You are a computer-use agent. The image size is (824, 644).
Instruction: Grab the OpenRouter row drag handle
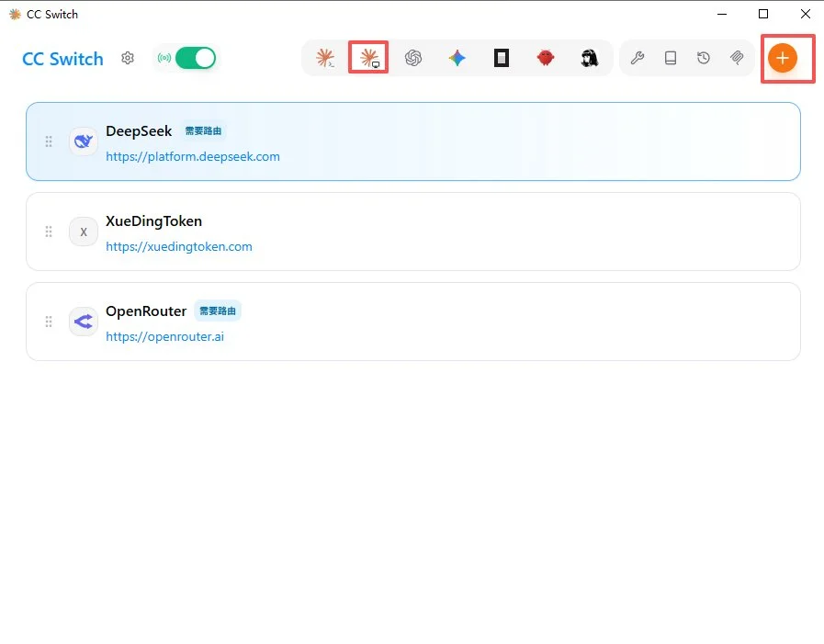[49, 322]
